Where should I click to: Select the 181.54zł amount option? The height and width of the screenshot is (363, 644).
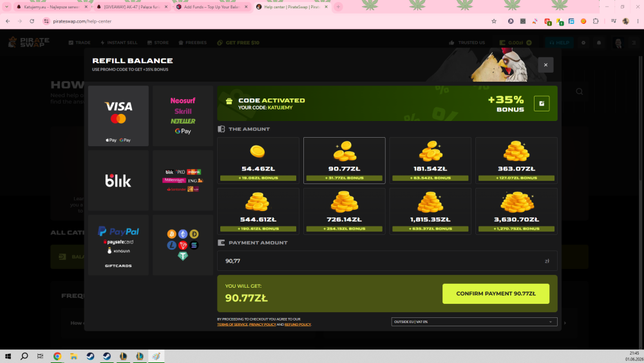pyautogui.click(x=430, y=160)
